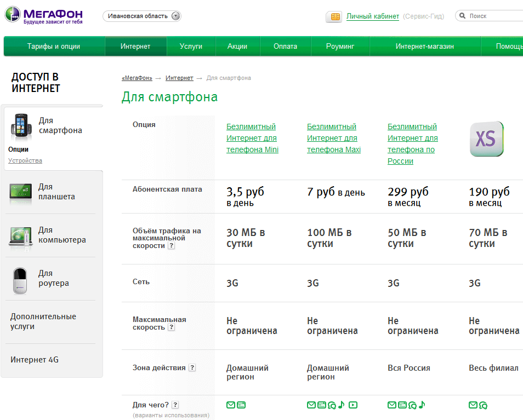Click the search magnifier icon
523x420 pixels.
tap(462, 16)
